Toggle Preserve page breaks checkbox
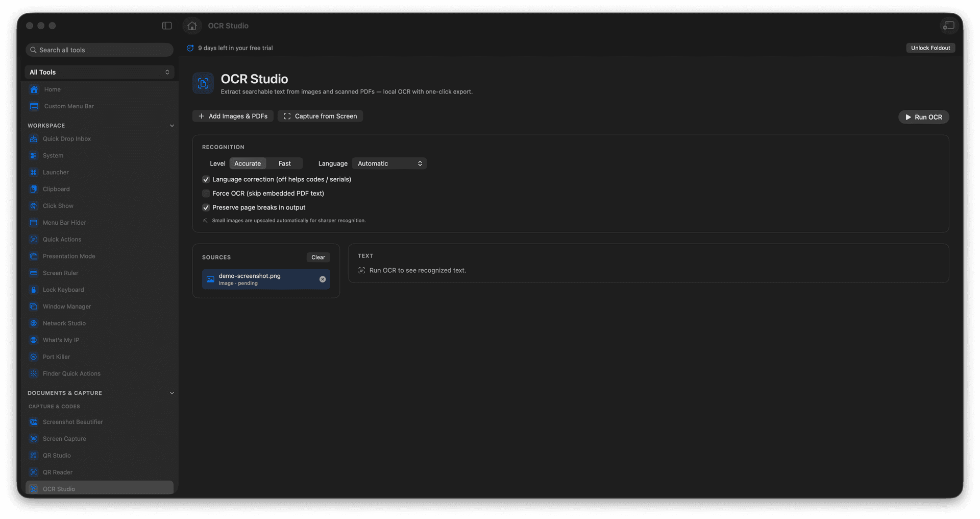This screenshot has height=519, width=980. [x=206, y=207]
